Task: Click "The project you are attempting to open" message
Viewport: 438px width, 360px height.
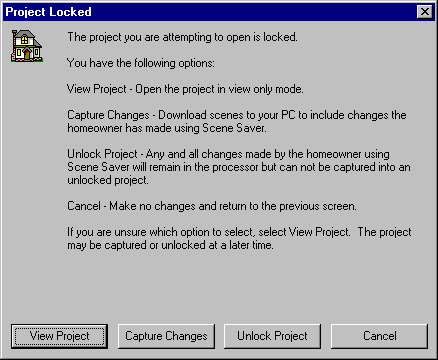Action: click(x=182, y=37)
